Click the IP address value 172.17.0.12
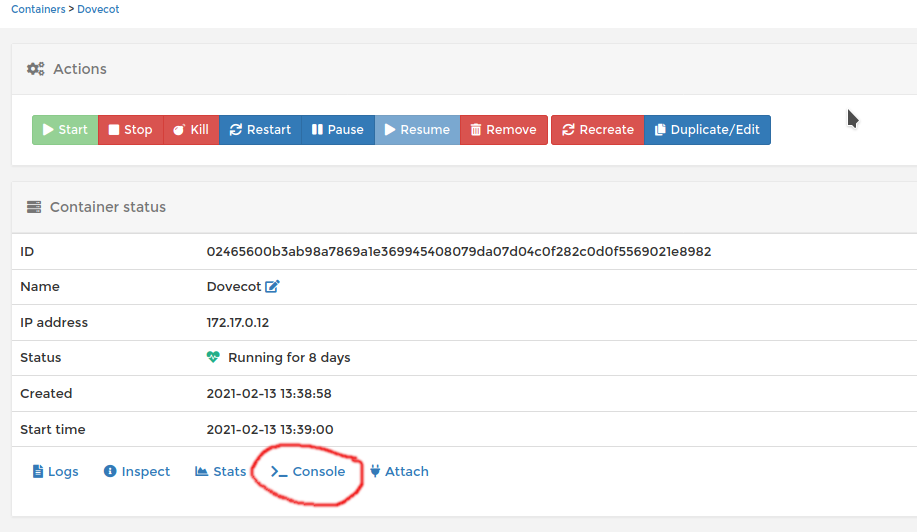Viewport: 917px width, 532px height. 237,323
